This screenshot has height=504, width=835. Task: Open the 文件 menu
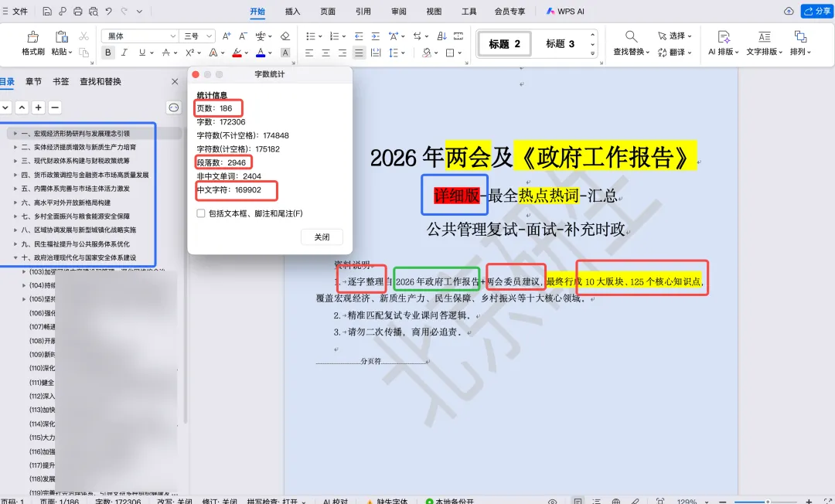pos(15,11)
